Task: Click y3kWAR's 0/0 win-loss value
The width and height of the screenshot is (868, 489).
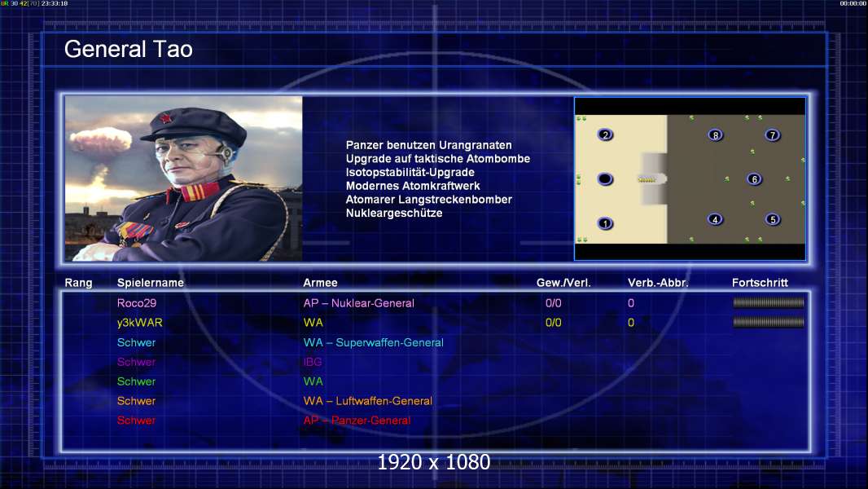Action: (x=554, y=322)
